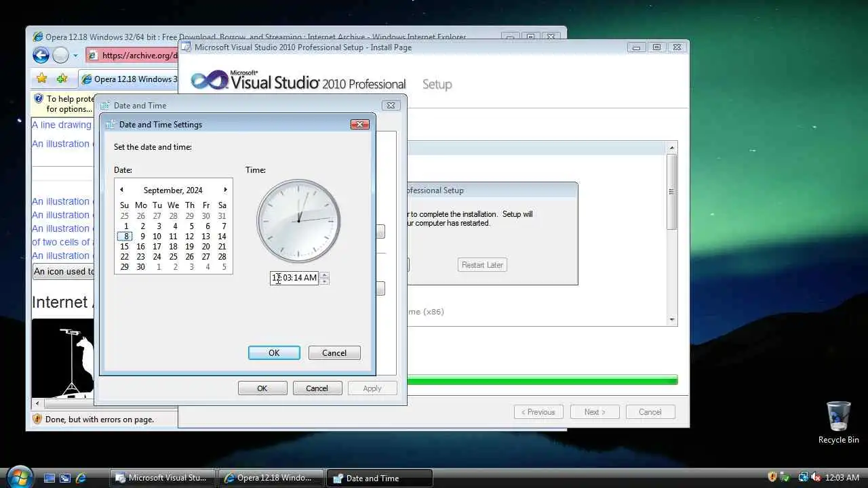Click the green installation progress bar
The image size is (868, 488).
click(x=542, y=380)
